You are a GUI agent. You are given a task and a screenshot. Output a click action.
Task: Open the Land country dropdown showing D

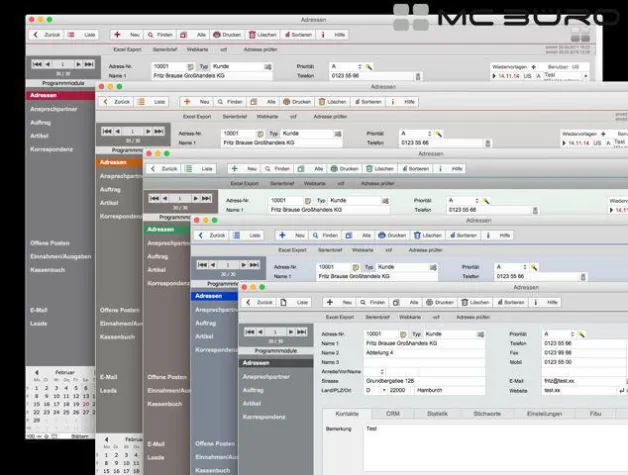pos(381,390)
